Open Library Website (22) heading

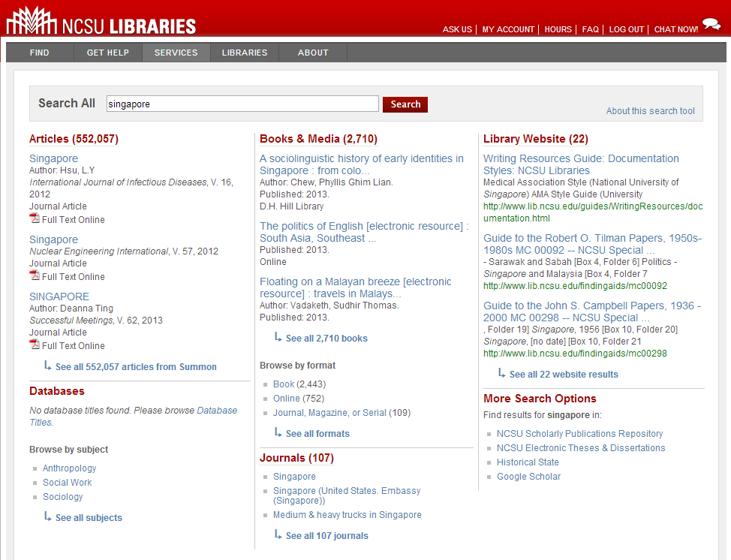click(x=536, y=139)
